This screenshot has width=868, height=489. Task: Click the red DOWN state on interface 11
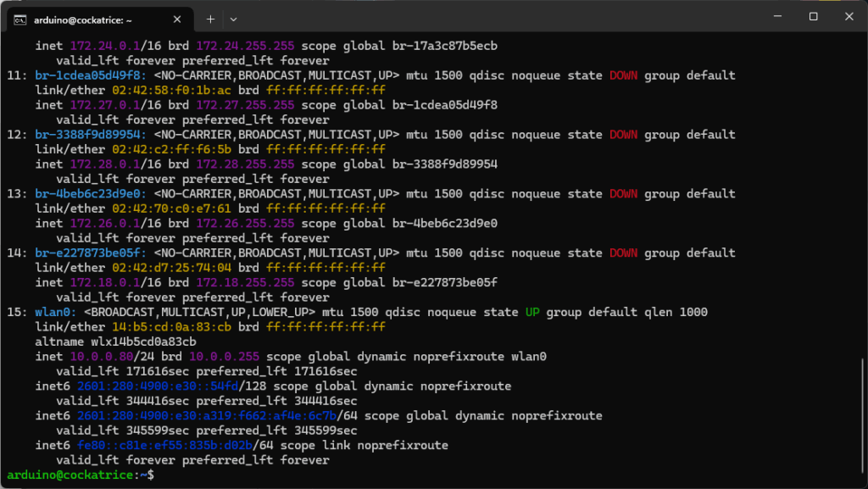pyautogui.click(x=623, y=75)
